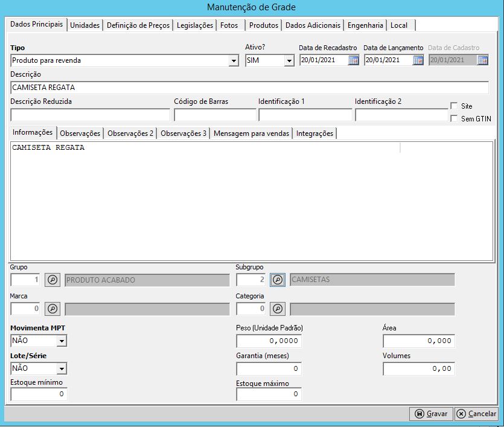Open the Dados Adicionais tab
This screenshot has width=504, height=427.
pyautogui.click(x=313, y=25)
